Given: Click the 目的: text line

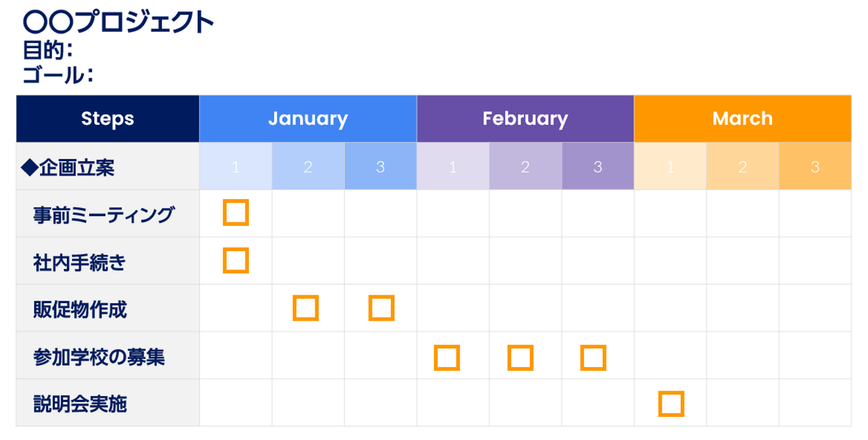Looking at the screenshot, I should pos(48,50).
